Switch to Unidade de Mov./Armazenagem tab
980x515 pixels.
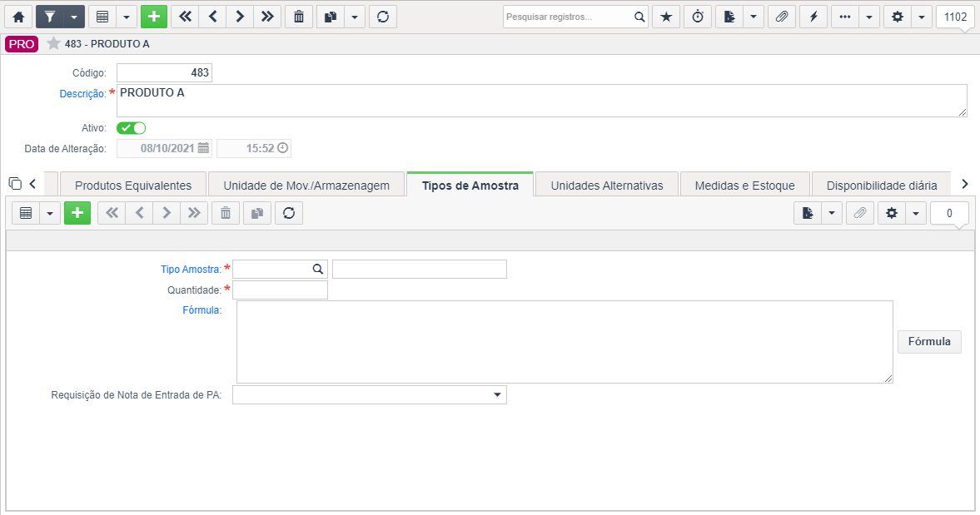coord(306,186)
